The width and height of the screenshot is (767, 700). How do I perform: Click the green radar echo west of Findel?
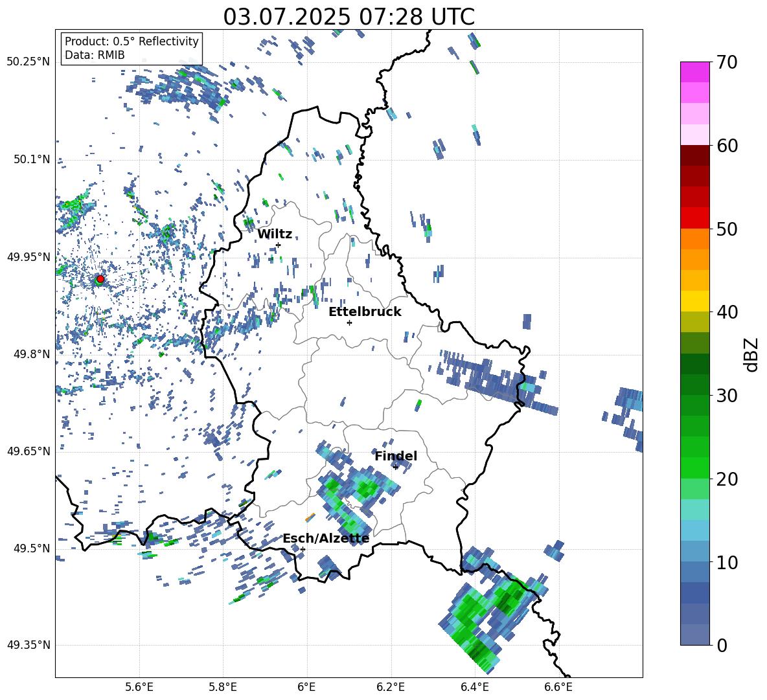click(365, 488)
